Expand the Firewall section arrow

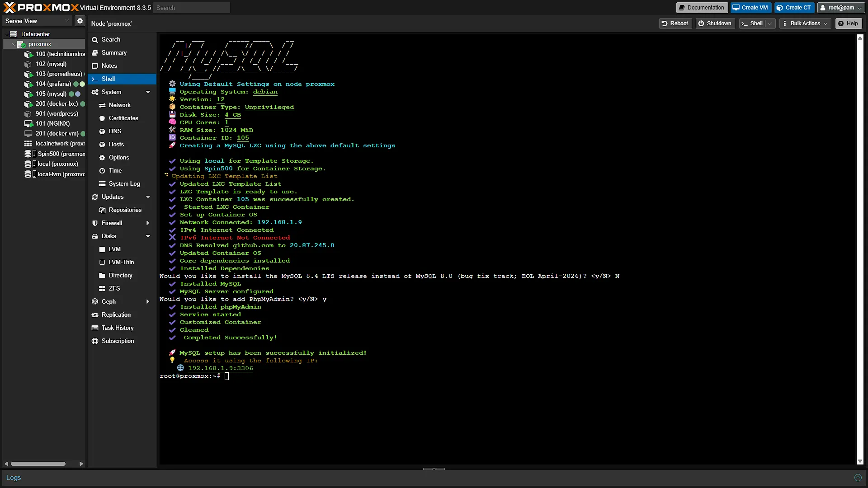pos(148,223)
